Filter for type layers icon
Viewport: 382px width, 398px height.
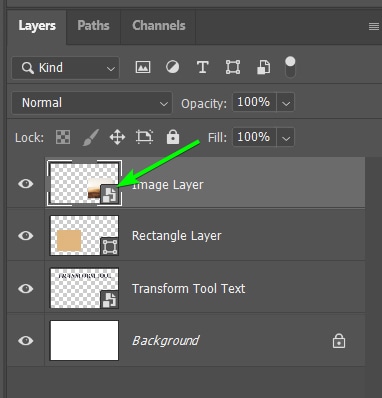(202, 67)
